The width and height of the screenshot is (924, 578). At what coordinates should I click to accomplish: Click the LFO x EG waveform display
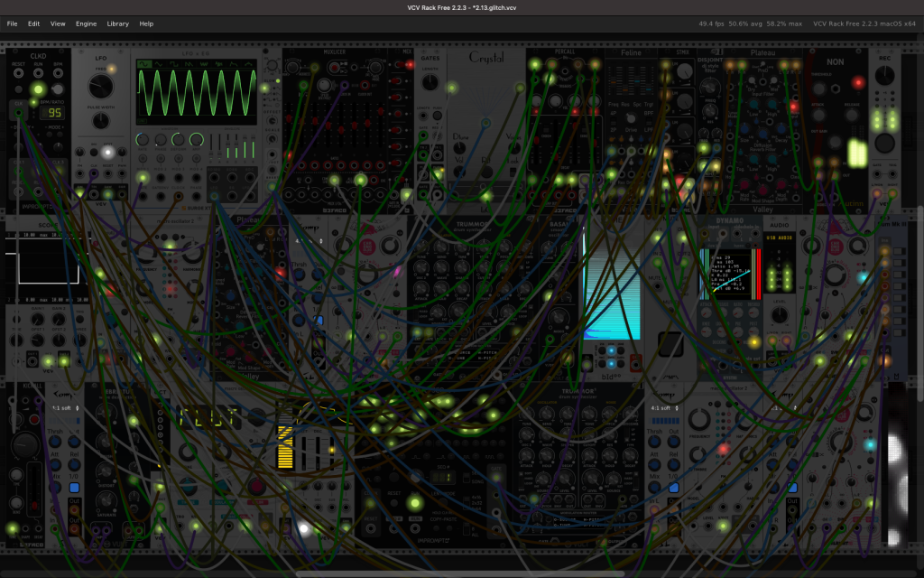click(196, 93)
